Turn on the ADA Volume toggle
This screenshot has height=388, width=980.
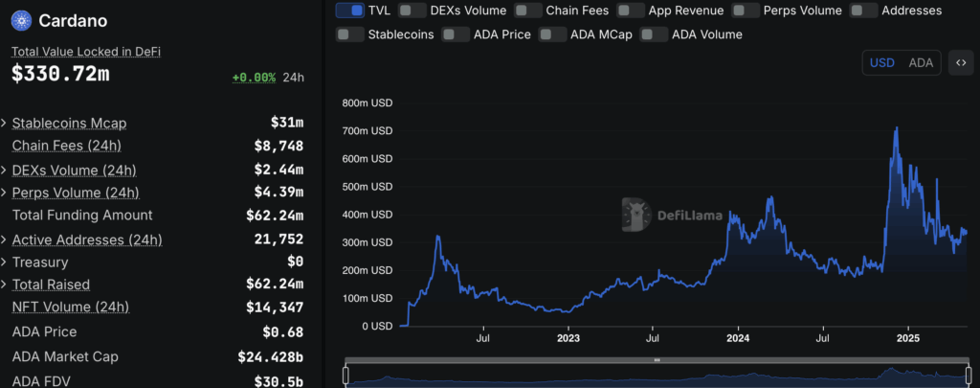click(654, 34)
